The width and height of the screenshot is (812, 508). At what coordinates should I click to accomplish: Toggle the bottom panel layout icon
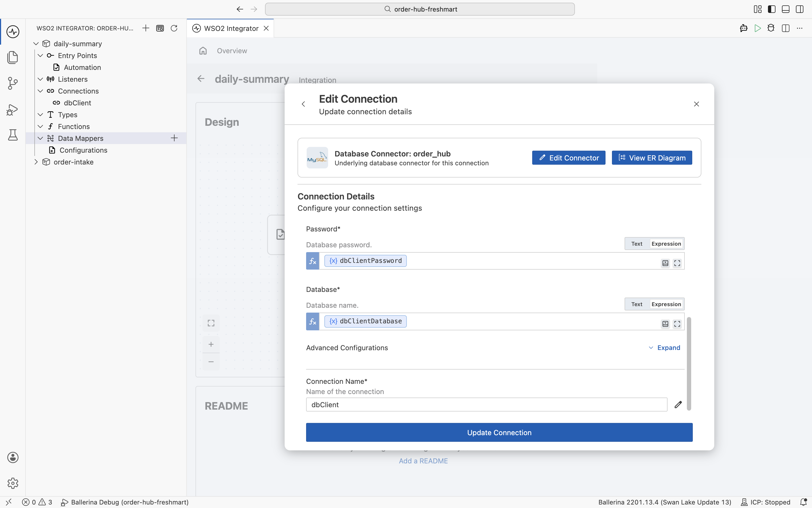[x=785, y=9]
